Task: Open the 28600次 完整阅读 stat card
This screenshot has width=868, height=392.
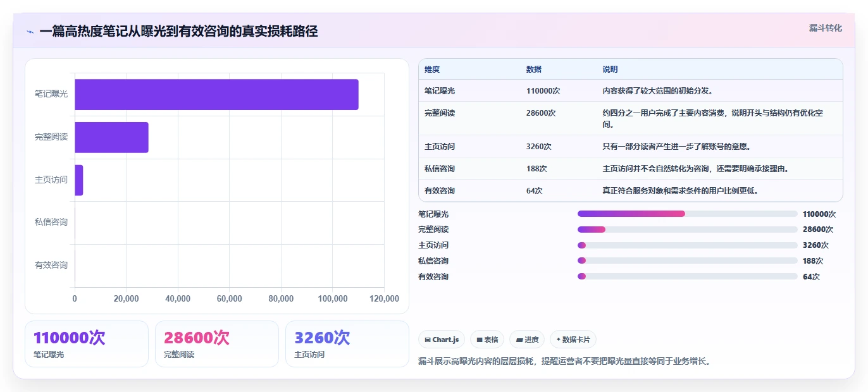Action: click(217, 344)
